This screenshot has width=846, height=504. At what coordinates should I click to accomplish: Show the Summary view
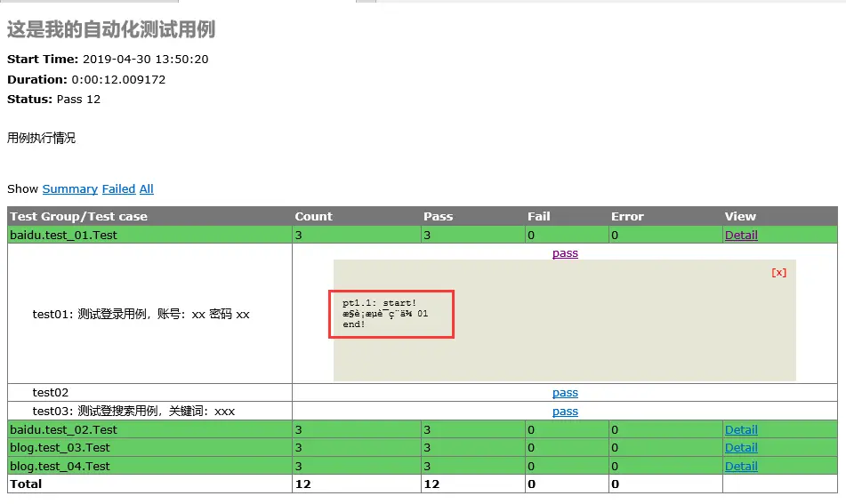(69, 189)
